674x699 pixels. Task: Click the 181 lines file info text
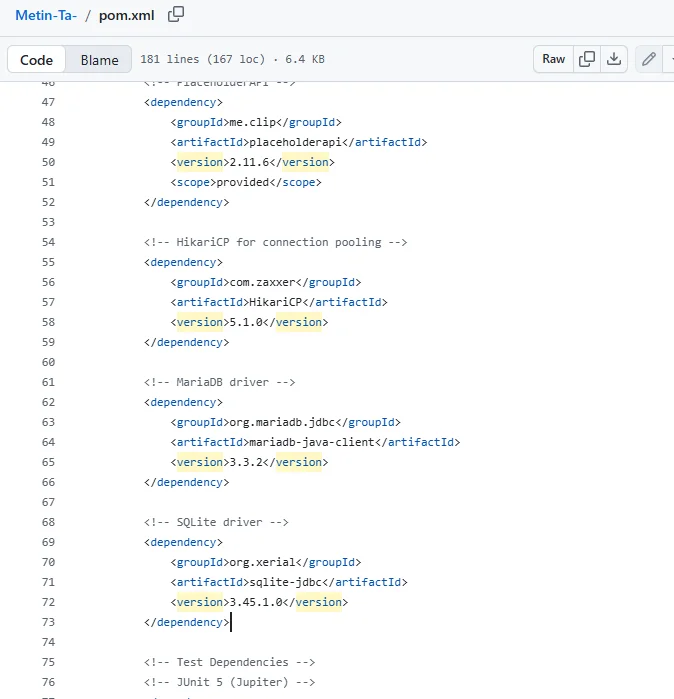[232, 59]
